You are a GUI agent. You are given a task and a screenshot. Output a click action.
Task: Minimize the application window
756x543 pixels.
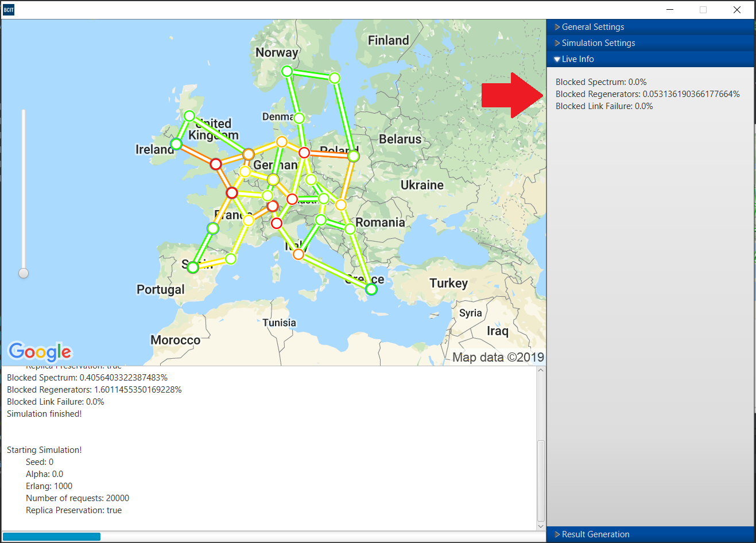[670, 10]
